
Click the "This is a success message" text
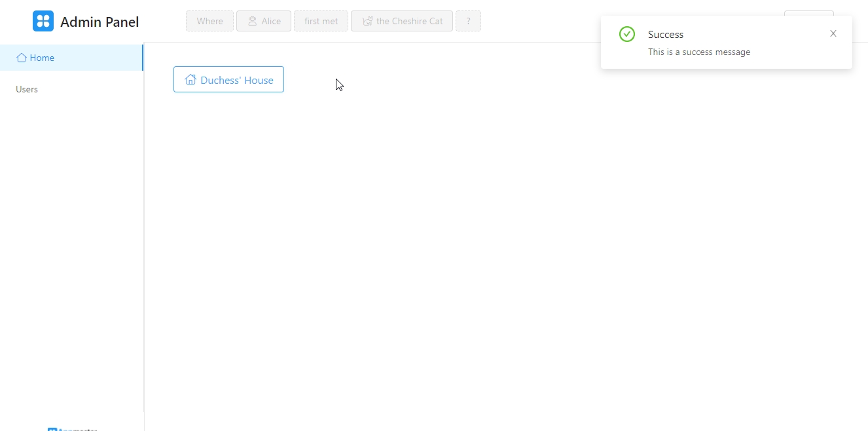[699, 52]
